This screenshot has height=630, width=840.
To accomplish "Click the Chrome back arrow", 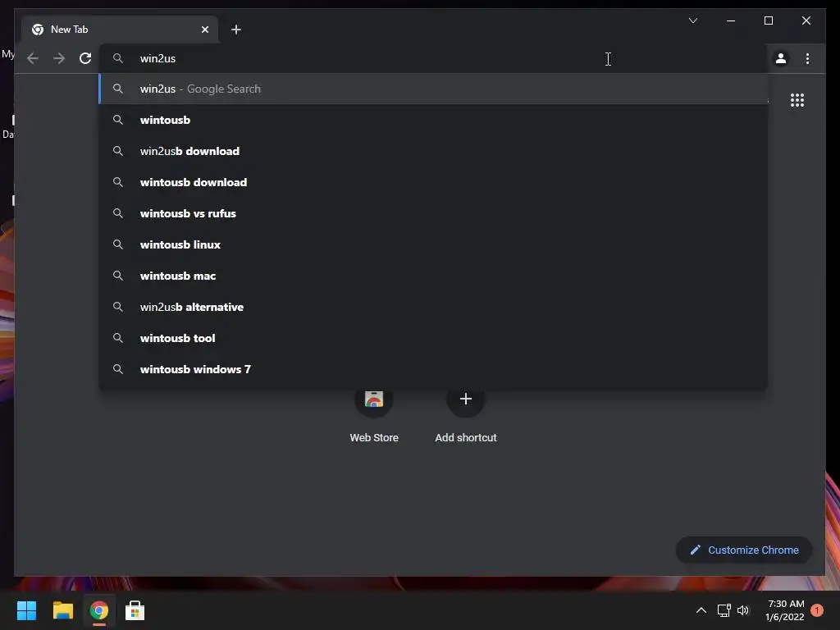I will tap(33, 58).
